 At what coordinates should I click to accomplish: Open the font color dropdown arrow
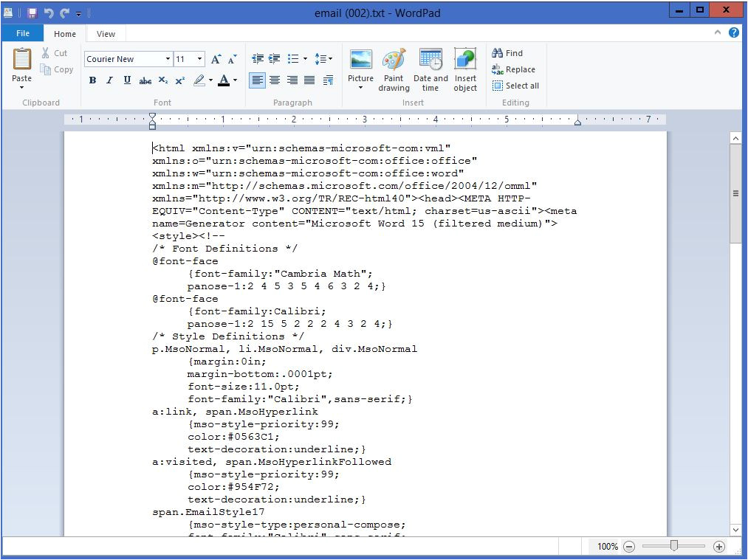236,80
